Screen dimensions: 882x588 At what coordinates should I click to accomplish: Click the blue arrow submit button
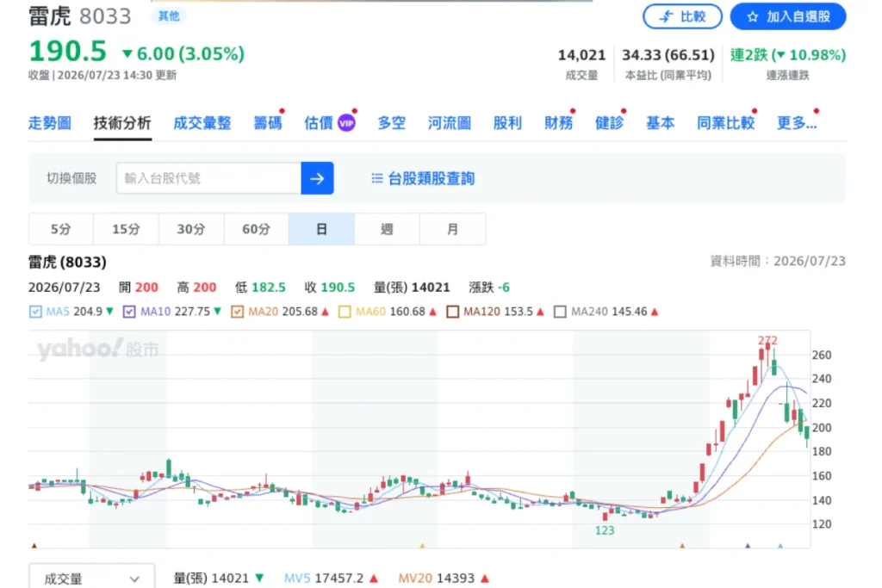317,178
